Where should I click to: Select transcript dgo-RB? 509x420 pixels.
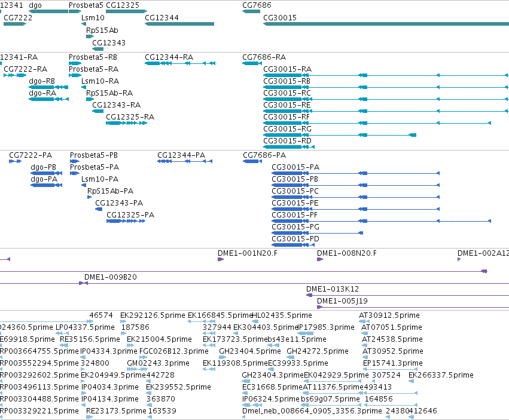42,81
